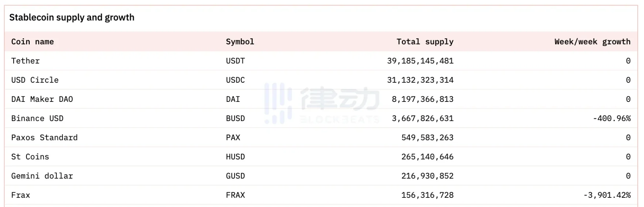Screen dimensions: 644x207
Task: Click the USD Circle coin name
Action: 35,80
